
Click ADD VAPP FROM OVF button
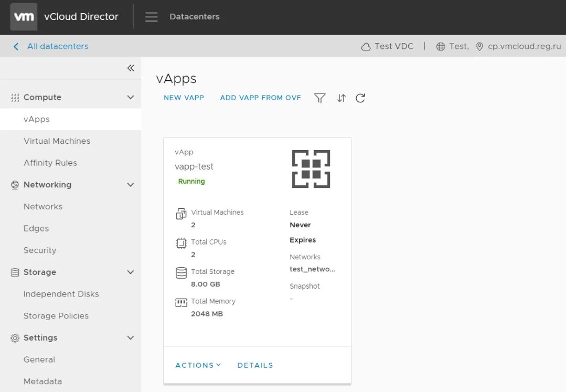(261, 98)
